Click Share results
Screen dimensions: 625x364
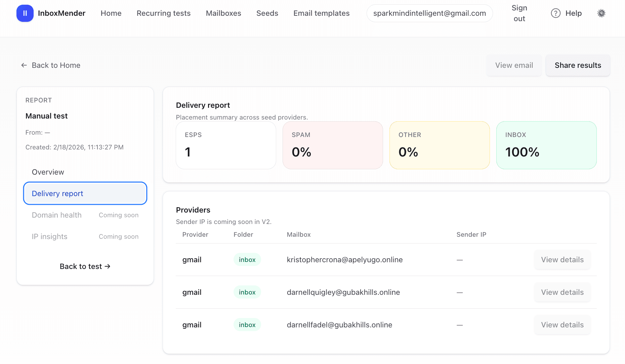click(578, 65)
